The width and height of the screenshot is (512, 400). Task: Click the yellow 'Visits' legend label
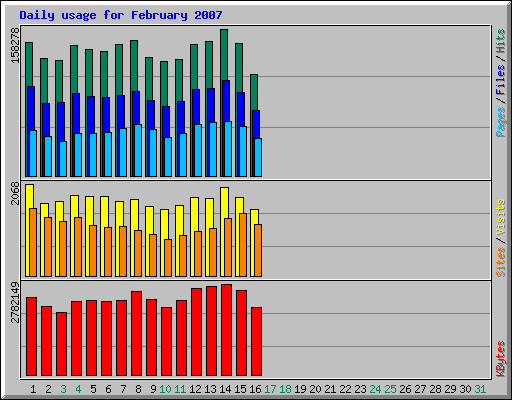501,218
